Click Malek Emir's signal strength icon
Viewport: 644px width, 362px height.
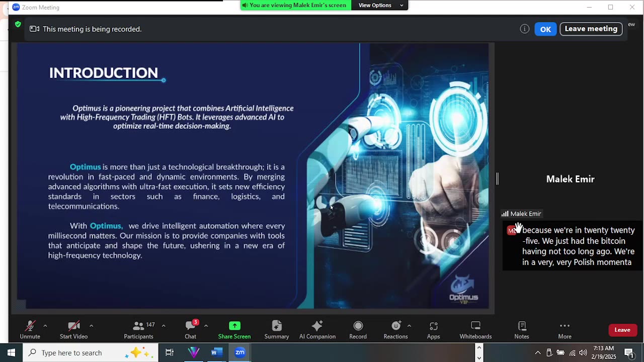pyautogui.click(x=505, y=214)
